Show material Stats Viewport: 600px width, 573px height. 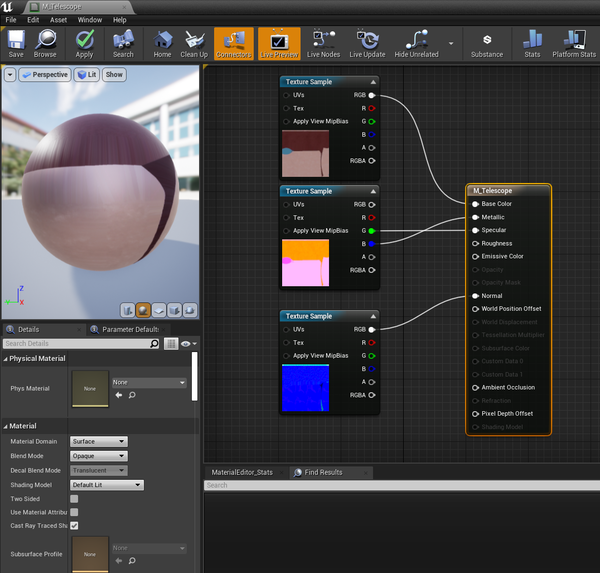click(532, 44)
